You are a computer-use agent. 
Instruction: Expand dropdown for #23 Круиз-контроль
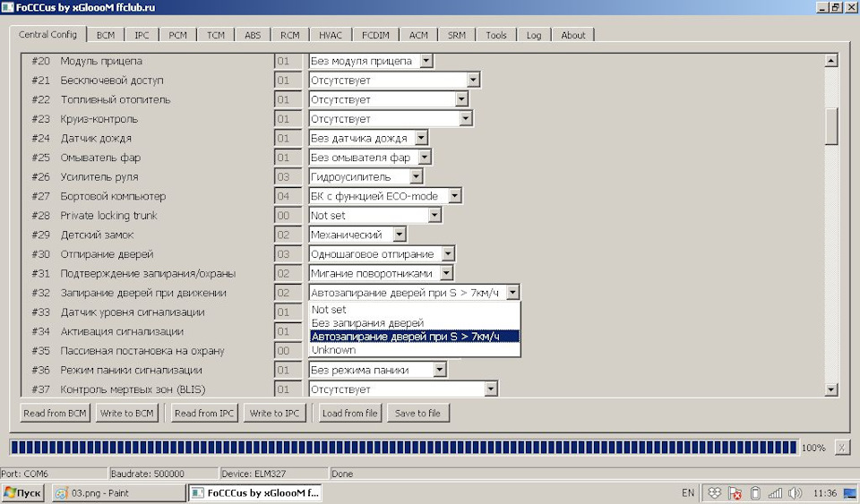(x=465, y=119)
